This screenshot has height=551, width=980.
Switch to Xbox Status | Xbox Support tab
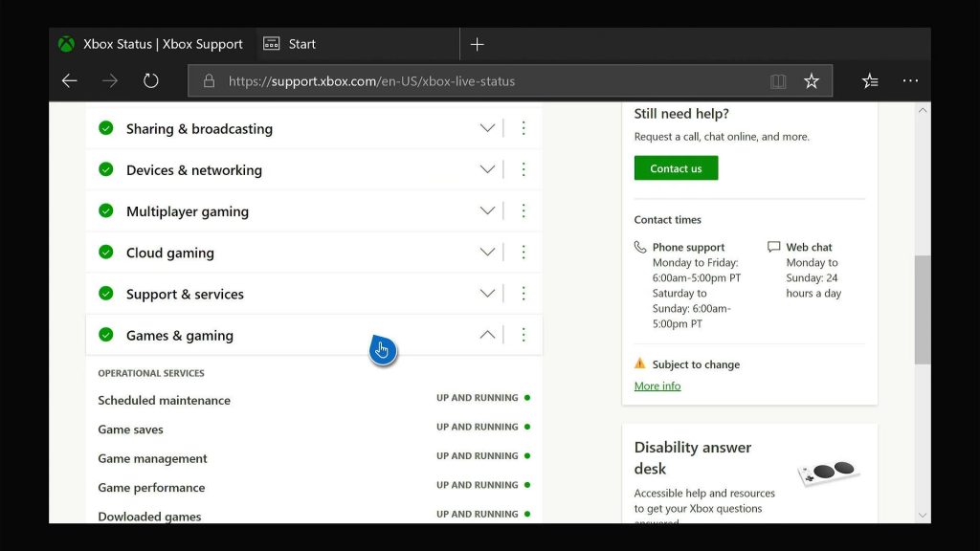[x=152, y=44]
